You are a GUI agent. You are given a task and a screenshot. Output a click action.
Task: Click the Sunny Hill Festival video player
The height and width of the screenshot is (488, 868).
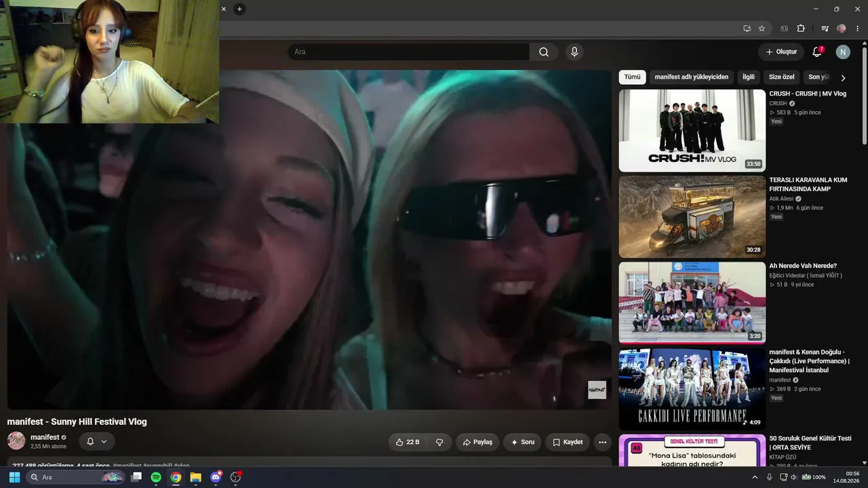pos(309,240)
